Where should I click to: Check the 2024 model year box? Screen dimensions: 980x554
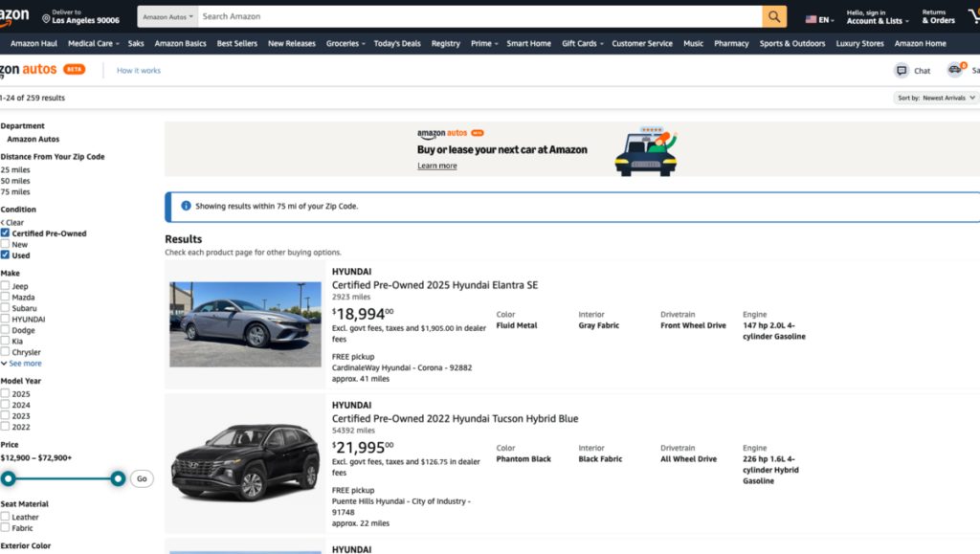[5, 405]
